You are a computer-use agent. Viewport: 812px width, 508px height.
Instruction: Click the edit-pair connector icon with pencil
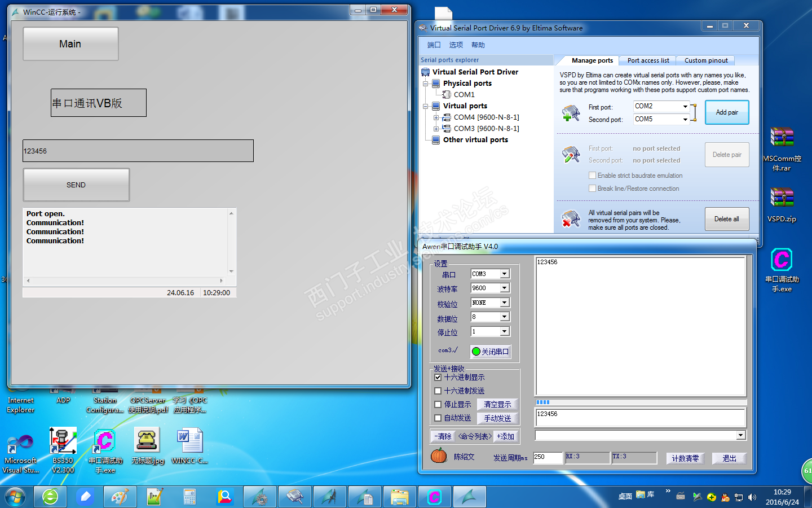(571, 154)
